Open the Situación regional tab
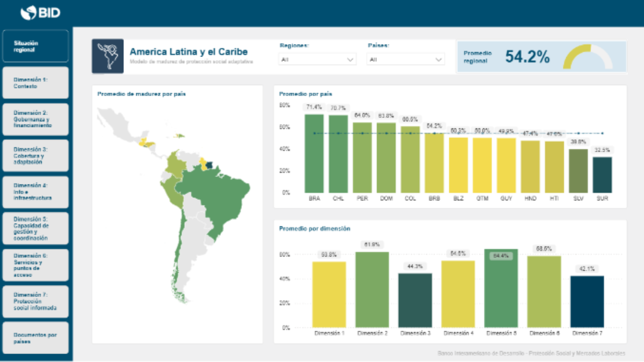 point(35,46)
